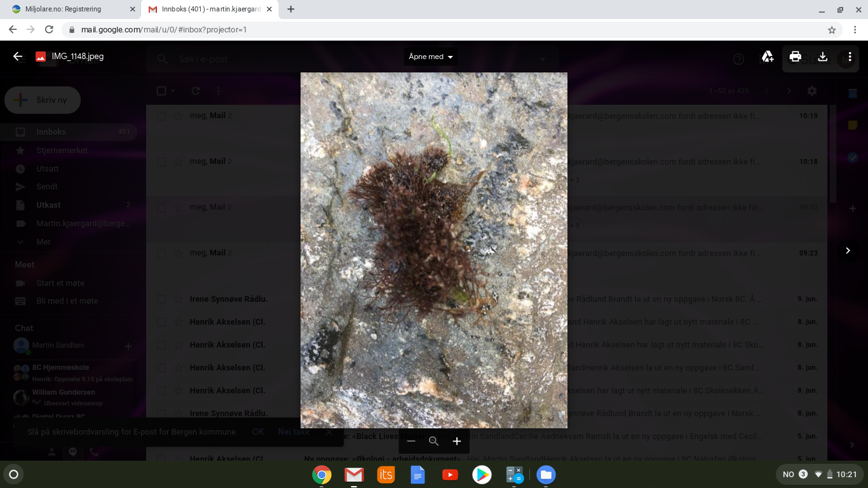Reset zoom with magnifier button
The width and height of the screenshot is (868, 488).
tap(434, 441)
